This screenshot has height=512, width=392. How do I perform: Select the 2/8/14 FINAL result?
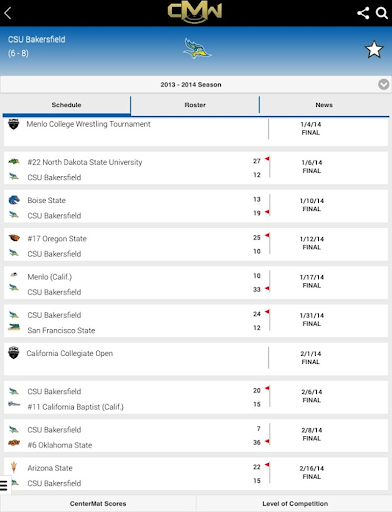312,434
